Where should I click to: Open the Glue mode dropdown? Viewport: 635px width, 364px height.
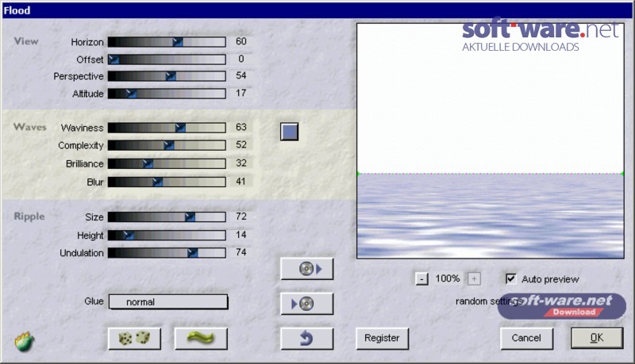pos(168,302)
